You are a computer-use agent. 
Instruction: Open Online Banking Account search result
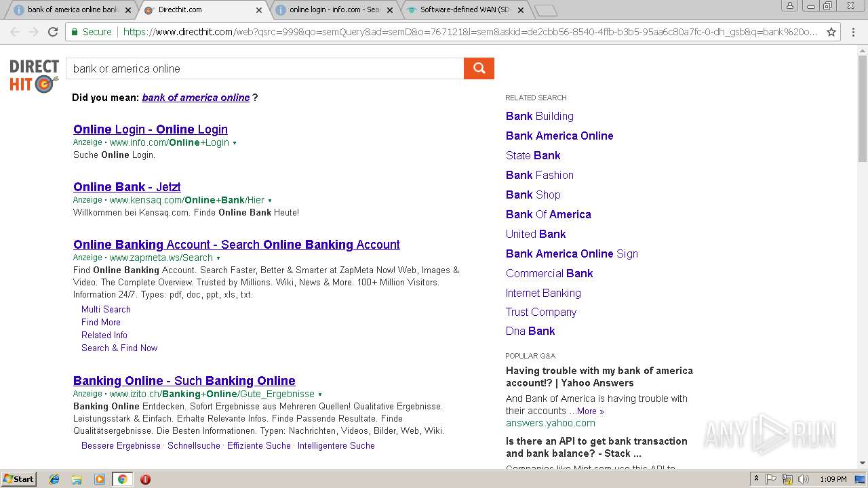[237, 245]
